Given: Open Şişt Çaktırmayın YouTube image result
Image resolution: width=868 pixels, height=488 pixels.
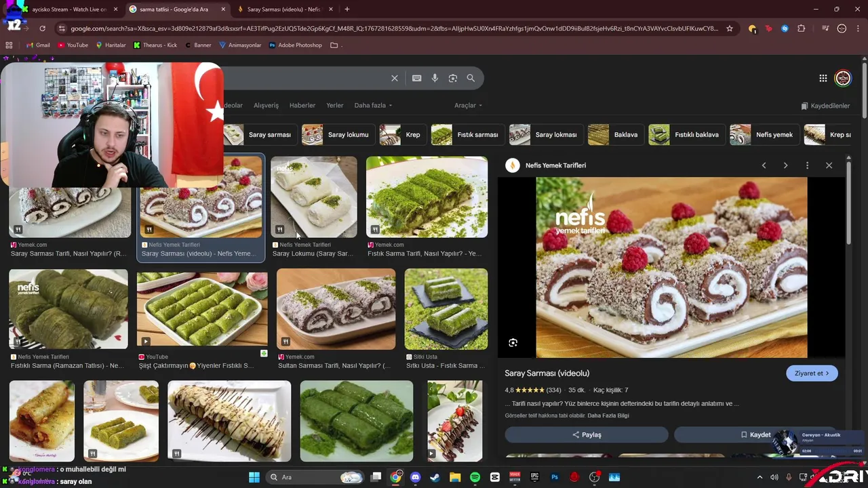Looking at the screenshot, I should (x=202, y=309).
